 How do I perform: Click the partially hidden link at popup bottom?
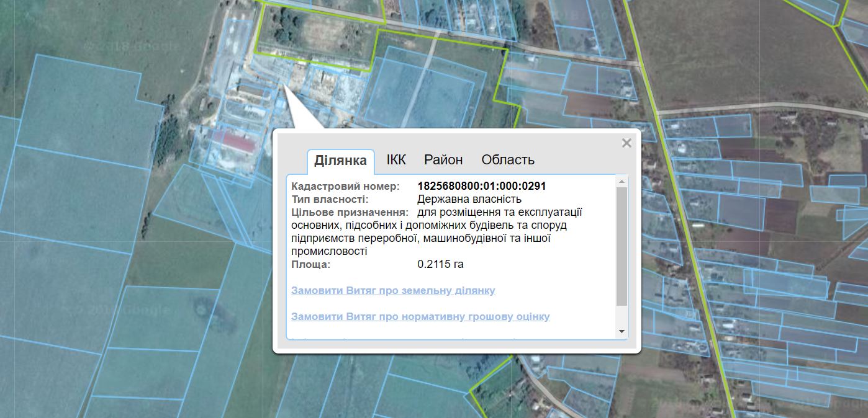404,337
